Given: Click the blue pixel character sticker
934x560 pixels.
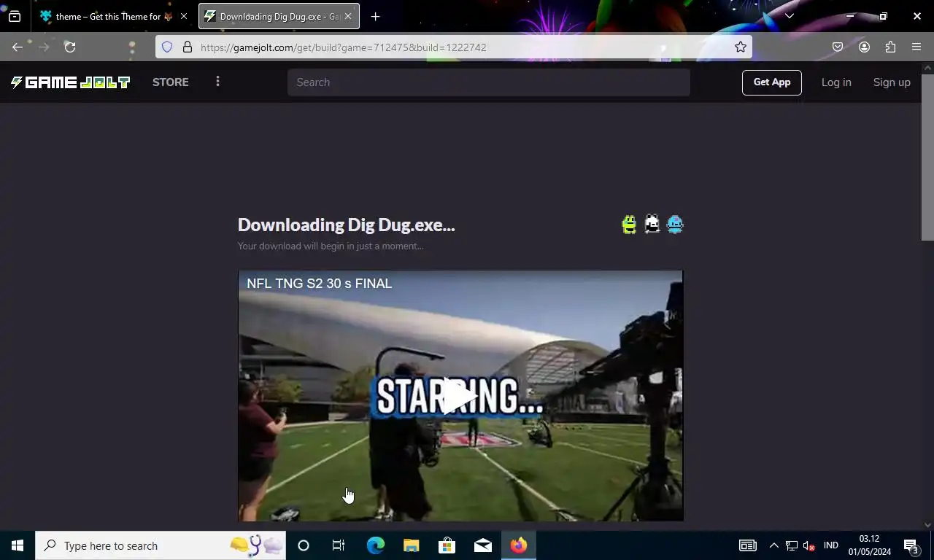Looking at the screenshot, I should 675,224.
